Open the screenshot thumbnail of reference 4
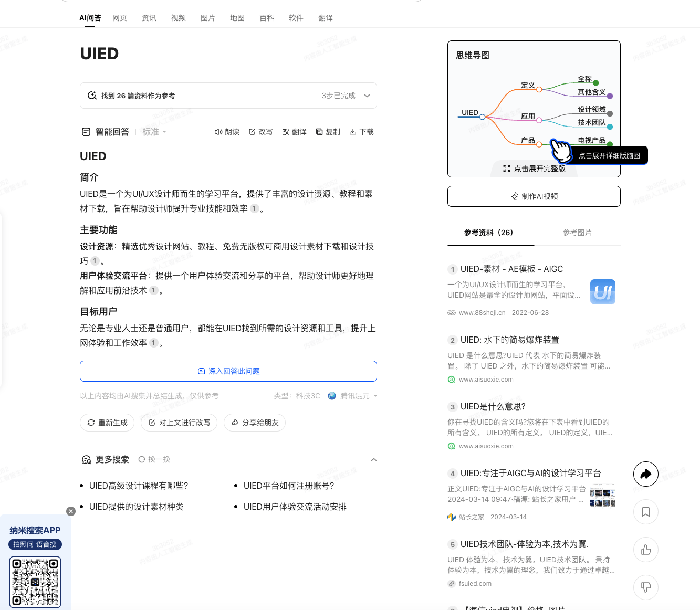The image size is (700, 610). pos(603,496)
